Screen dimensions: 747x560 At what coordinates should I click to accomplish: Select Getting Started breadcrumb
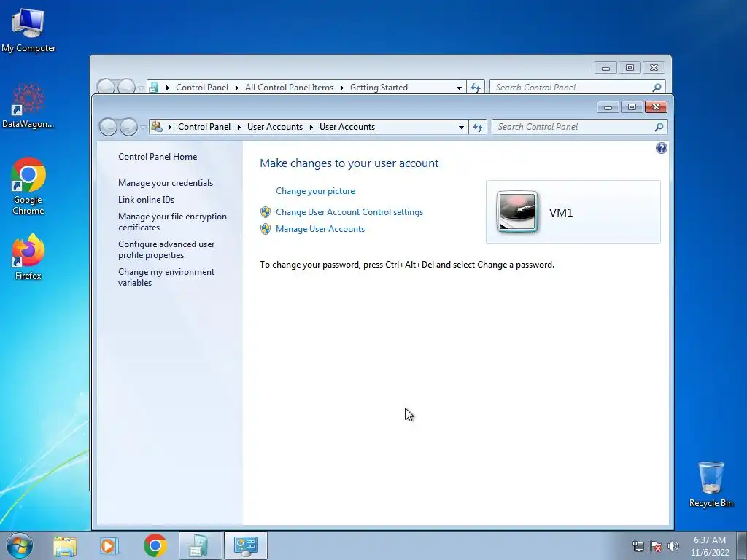click(x=379, y=87)
